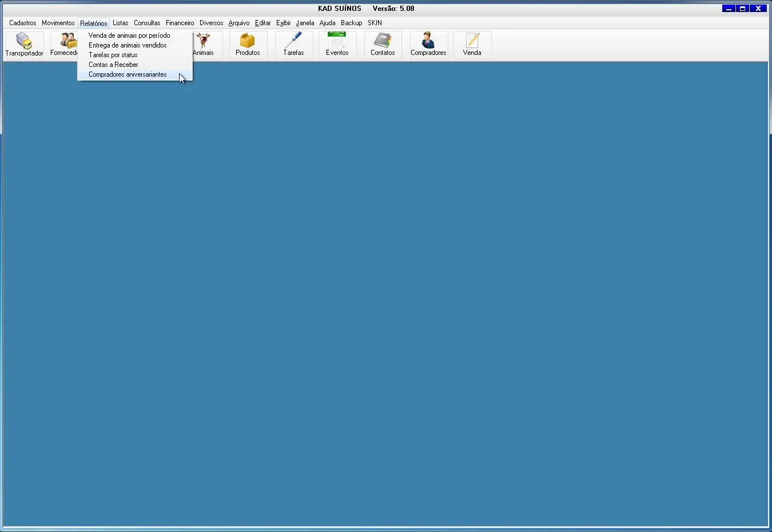Open the Cadastros menu
This screenshot has width=772, height=532.
coord(23,23)
